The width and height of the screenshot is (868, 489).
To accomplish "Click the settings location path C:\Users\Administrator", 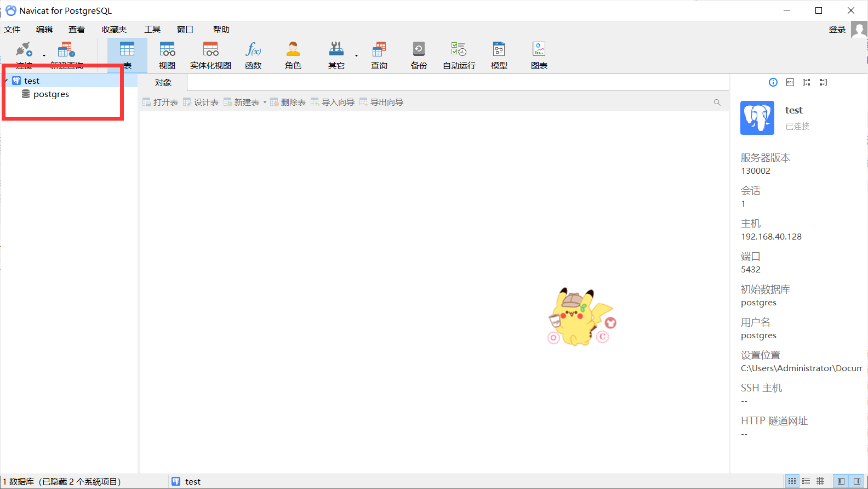I will click(x=802, y=368).
